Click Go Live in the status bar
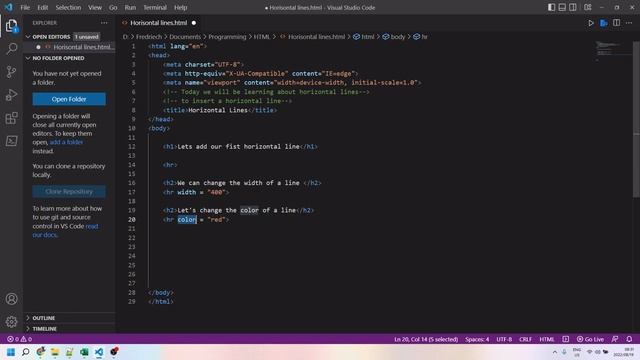 [590, 339]
